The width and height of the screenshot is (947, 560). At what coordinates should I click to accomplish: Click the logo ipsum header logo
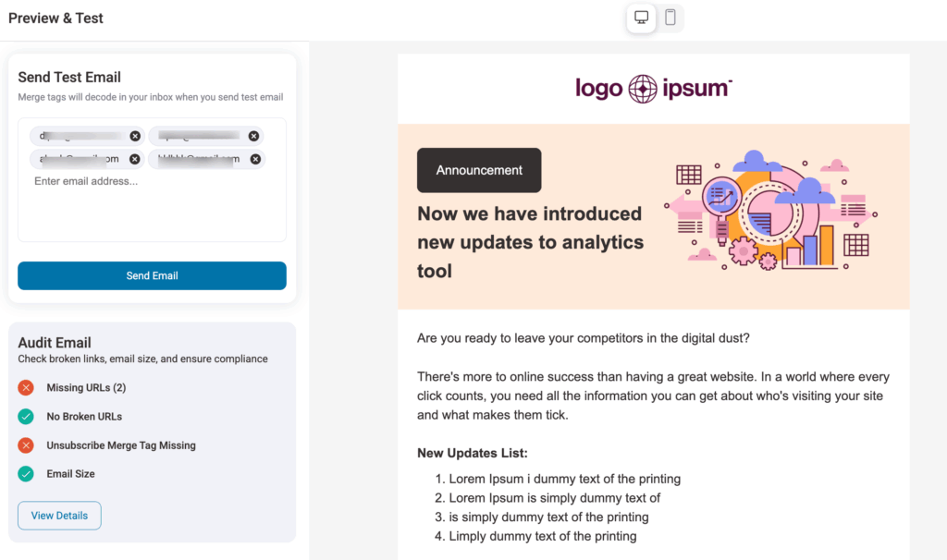[653, 89]
